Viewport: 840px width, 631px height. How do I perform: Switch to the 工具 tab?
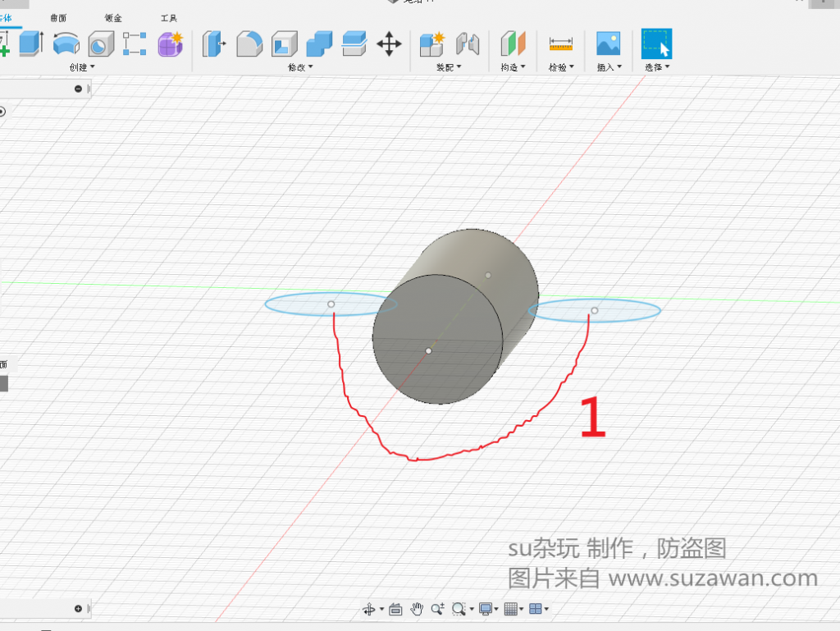169,18
